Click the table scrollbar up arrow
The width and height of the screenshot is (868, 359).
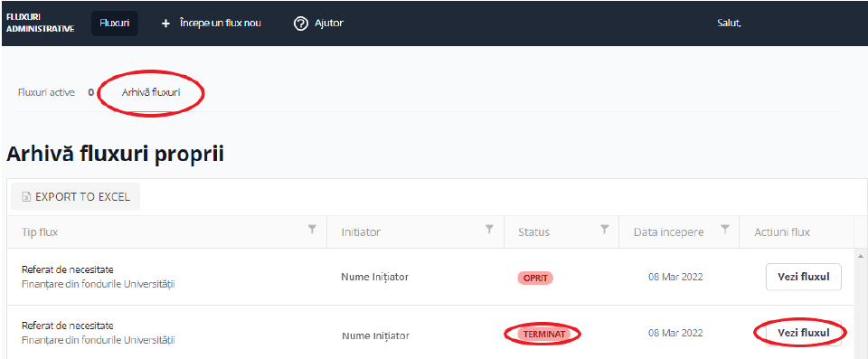(861, 256)
